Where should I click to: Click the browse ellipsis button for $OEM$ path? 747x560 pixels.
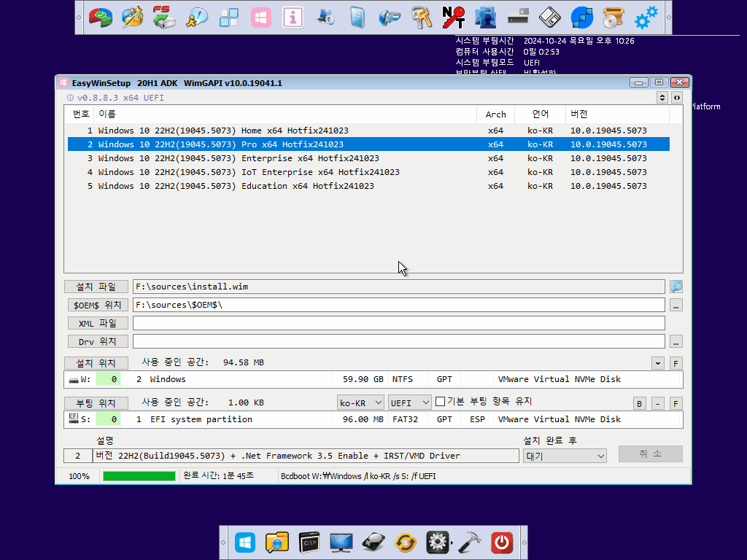point(676,305)
